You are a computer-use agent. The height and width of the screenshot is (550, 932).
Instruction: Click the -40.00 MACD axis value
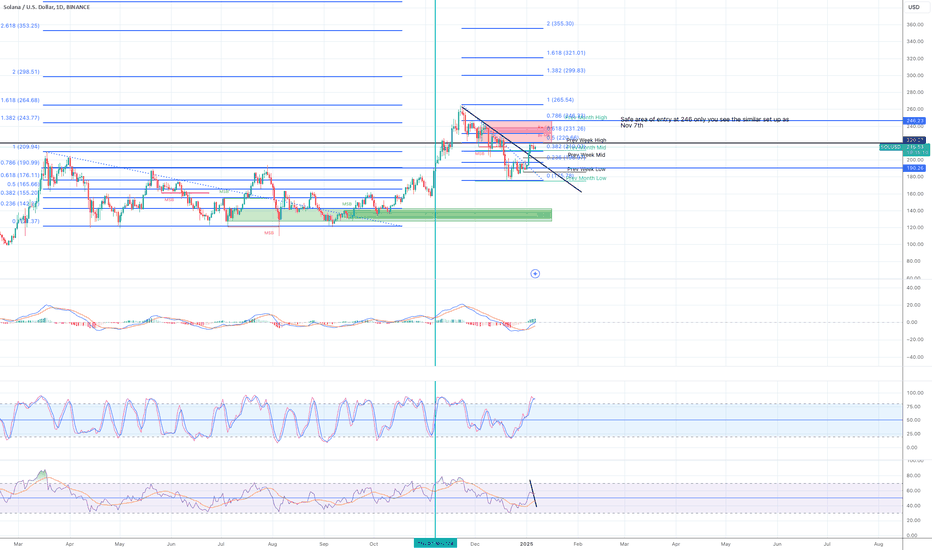coord(915,357)
